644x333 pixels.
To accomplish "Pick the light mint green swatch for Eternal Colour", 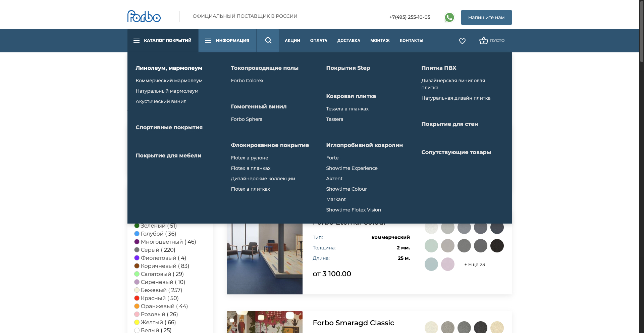I will 431,246.
